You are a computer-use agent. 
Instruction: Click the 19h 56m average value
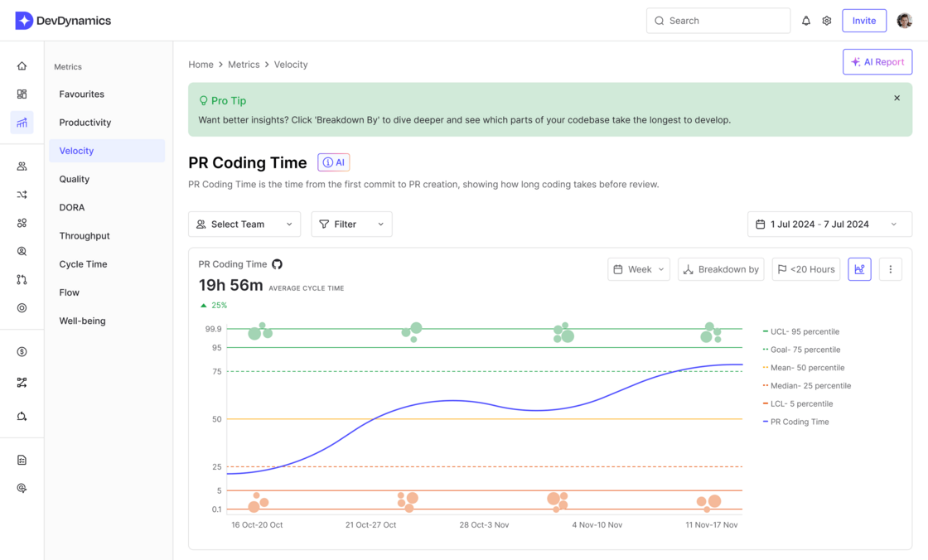[230, 285]
